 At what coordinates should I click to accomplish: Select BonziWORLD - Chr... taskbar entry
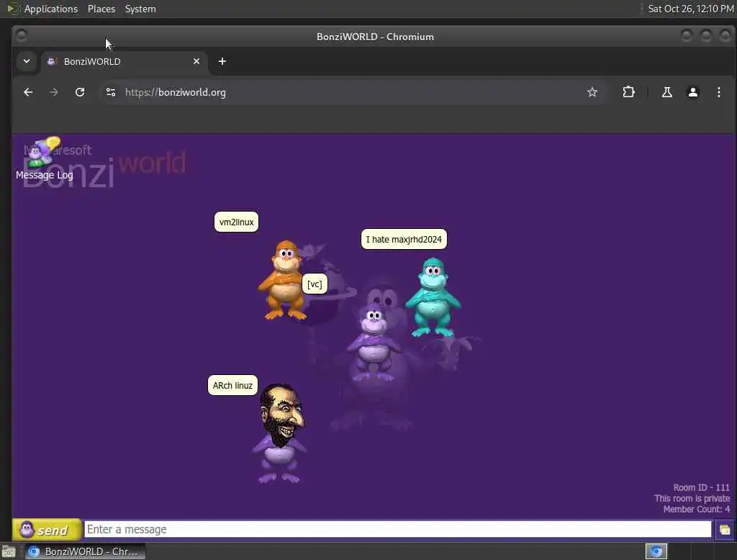(85, 551)
